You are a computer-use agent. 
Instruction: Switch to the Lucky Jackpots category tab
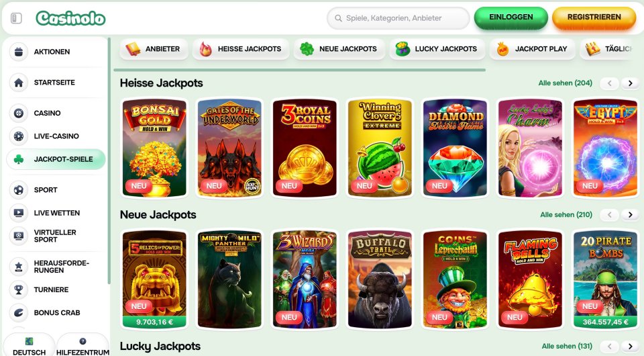[x=437, y=49]
